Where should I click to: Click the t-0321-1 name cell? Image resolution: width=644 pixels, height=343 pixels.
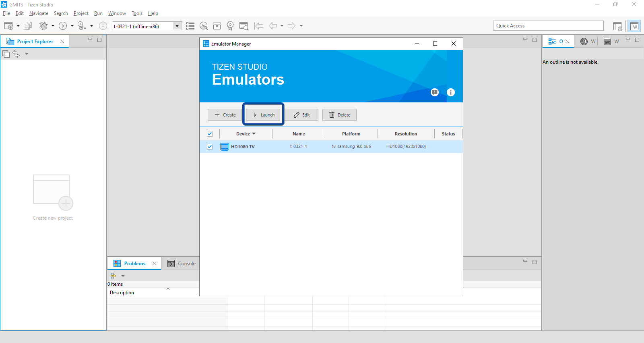(x=299, y=147)
